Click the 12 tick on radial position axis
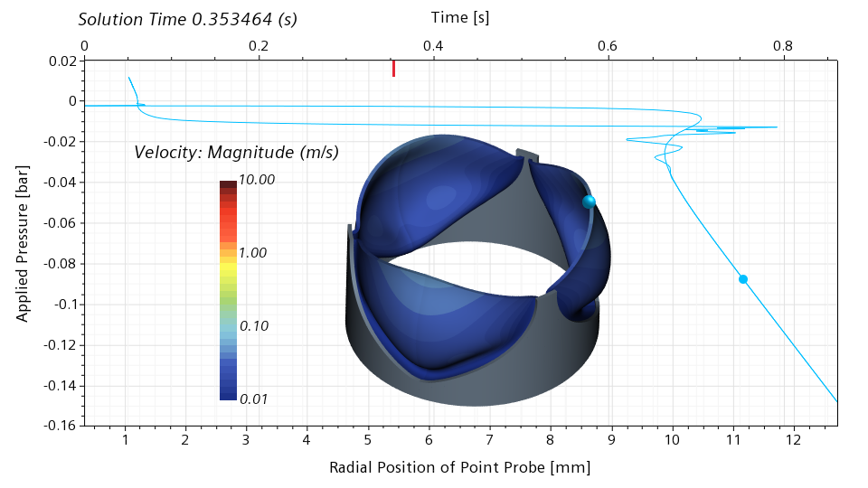 click(x=793, y=440)
